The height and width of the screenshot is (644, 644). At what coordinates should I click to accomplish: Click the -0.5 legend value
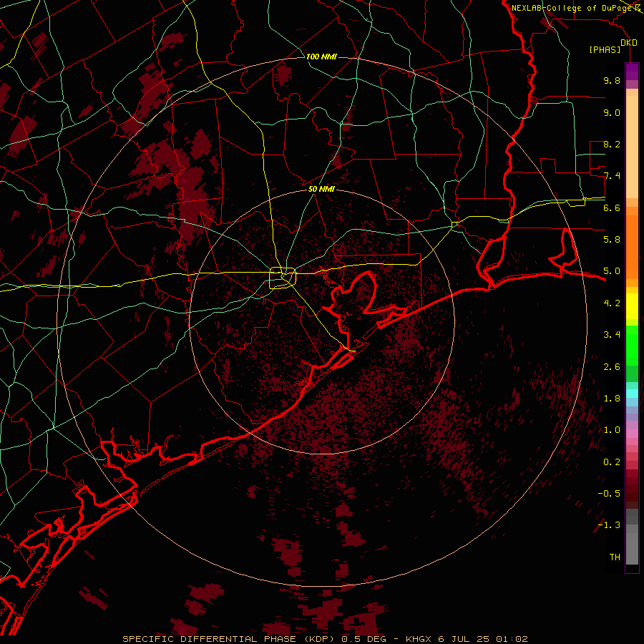[x=609, y=494]
